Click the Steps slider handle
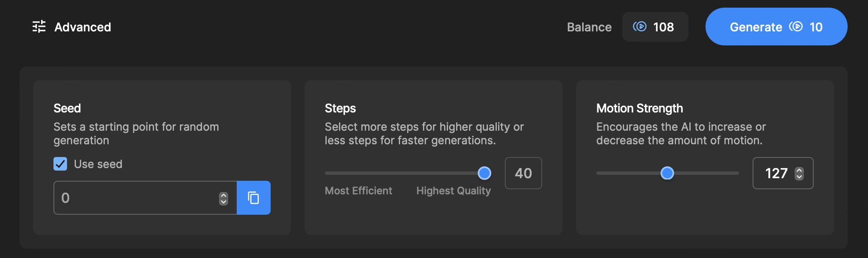The height and width of the screenshot is (258, 868). (x=484, y=173)
